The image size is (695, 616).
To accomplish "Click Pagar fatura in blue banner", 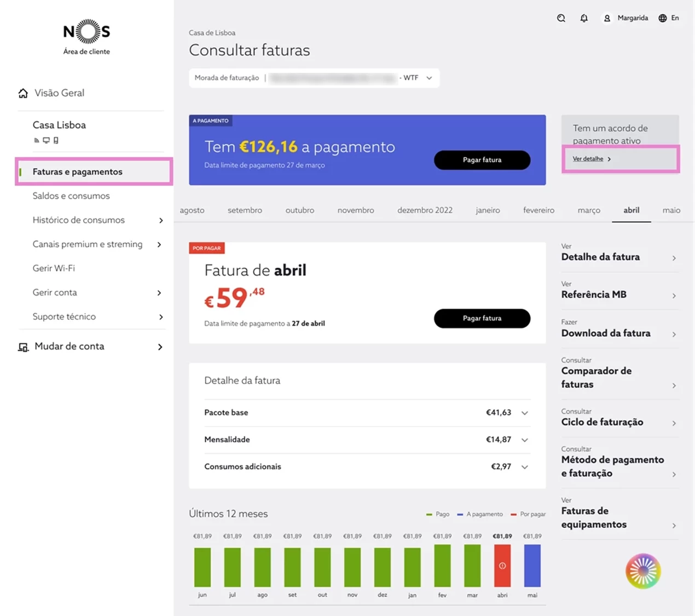I will [x=482, y=160].
